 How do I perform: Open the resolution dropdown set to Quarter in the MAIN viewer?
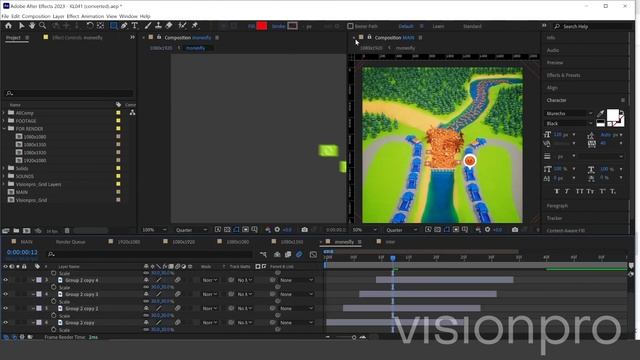[x=401, y=230]
